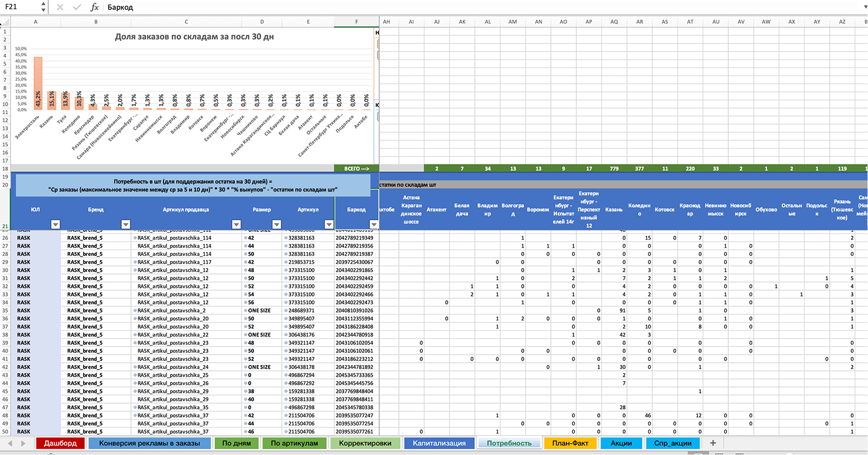The width and height of the screenshot is (868, 455).
Task: Open the ЮЛ column filter dropdown
Action: pos(55,225)
